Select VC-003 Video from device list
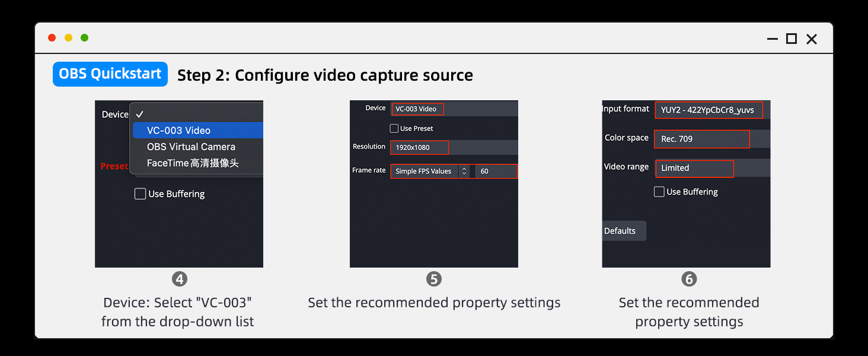 [x=179, y=131]
